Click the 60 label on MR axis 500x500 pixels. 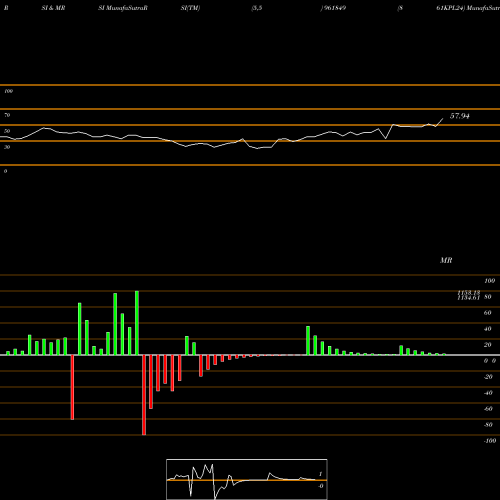click(x=488, y=313)
